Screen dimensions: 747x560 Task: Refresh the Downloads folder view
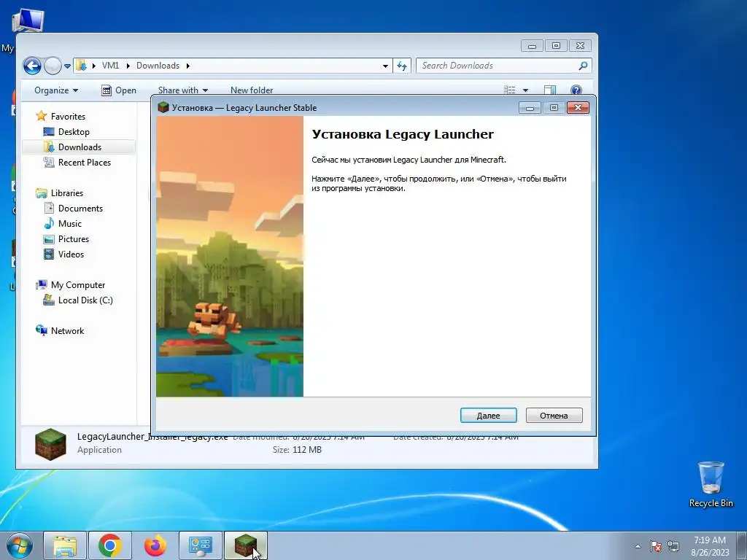pyautogui.click(x=402, y=66)
